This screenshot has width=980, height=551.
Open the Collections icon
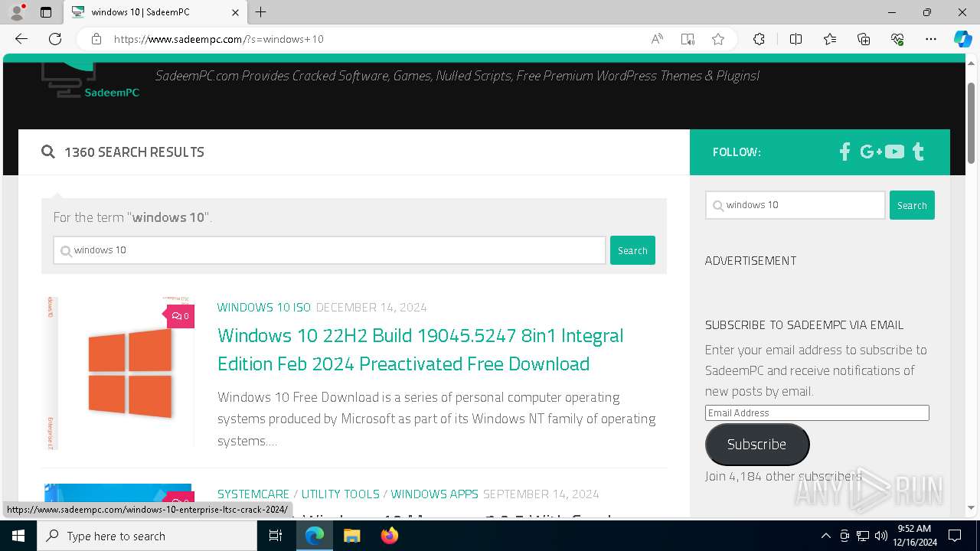(x=864, y=39)
